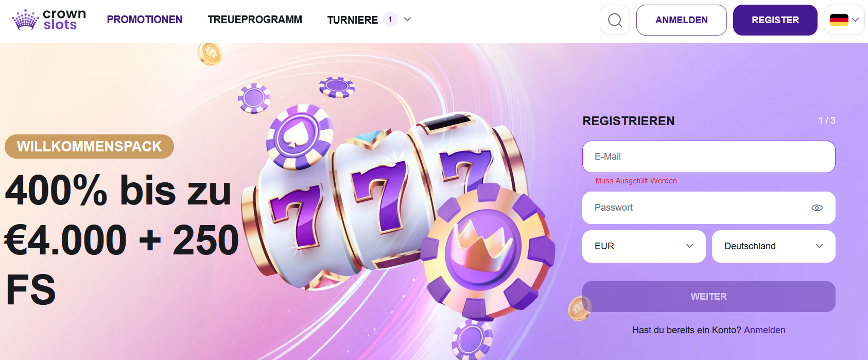The image size is (868, 360).
Task: Click the Register button
Action: pos(775,20)
